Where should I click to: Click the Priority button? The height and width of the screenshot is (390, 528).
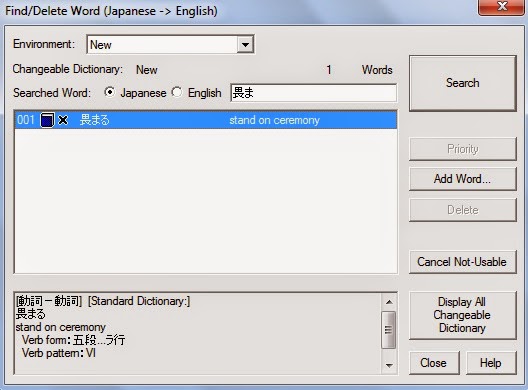point(463,149)
